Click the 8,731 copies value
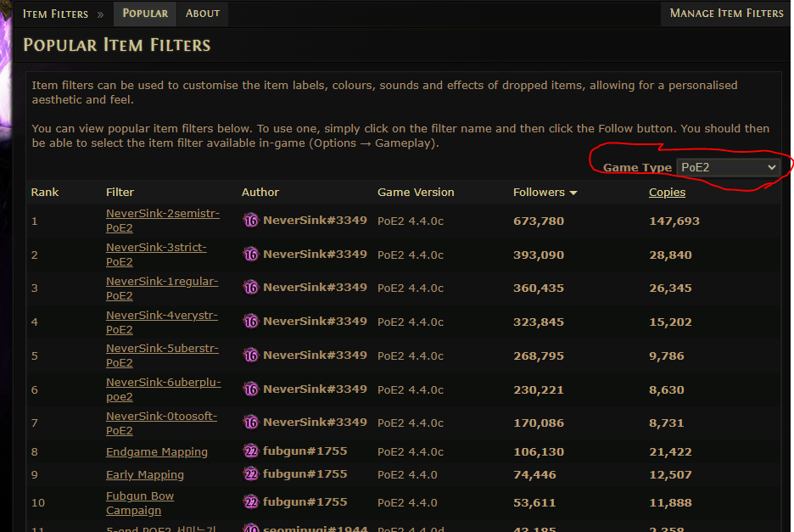The width and height of the screenshot is (794, 532). click(667, 423)
